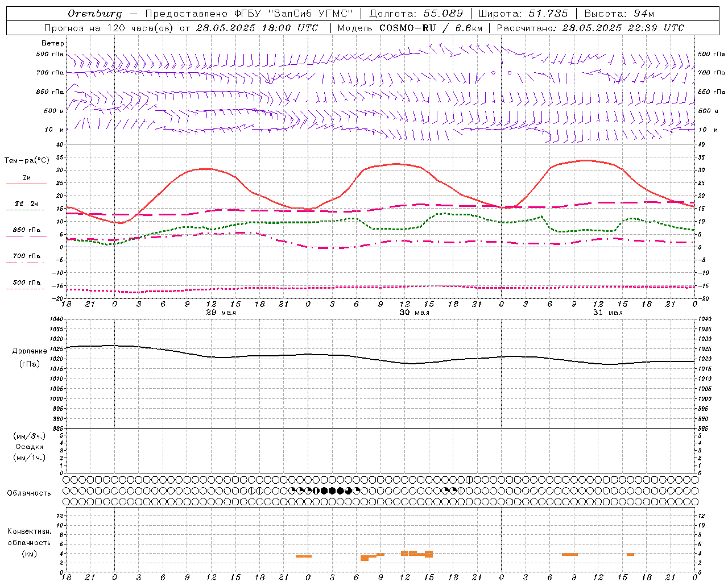
Task: Click the 30 мая date label
Action: click(x=415, y=313)
